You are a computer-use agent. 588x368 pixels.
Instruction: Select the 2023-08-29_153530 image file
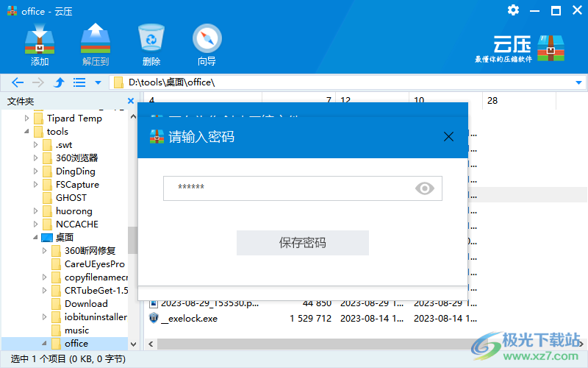[x=209, y=303]
